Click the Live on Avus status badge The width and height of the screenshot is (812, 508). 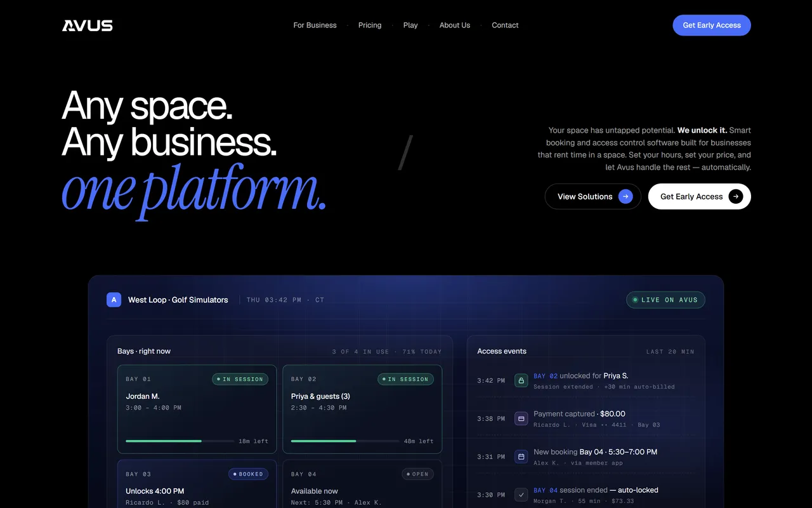click(665, 300)
